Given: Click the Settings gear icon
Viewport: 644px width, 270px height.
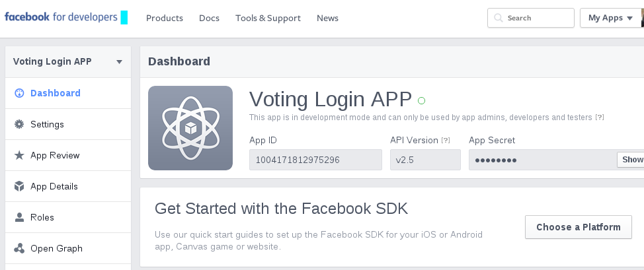Looking at the screenshot, I should pyautogui.click(x=19, y=124).
